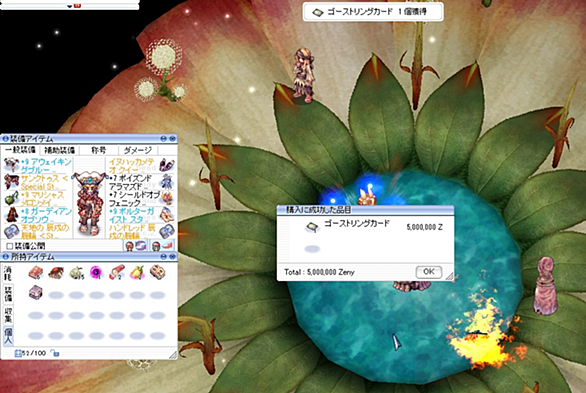586x393 pixels.
Task: Select the サンクトゥス armor icon
Action: [11, 182]
